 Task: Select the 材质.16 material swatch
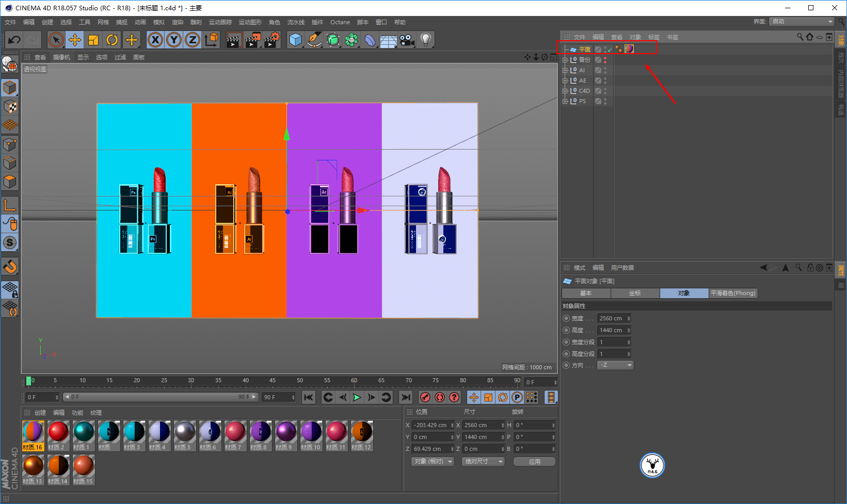click(x=33, y=435)
